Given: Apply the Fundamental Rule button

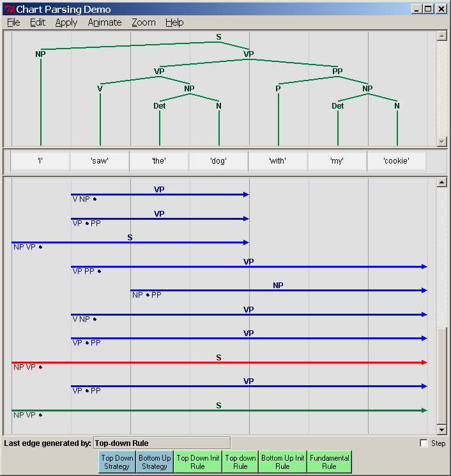Looking at the screenshot, I should pos(329,462).
